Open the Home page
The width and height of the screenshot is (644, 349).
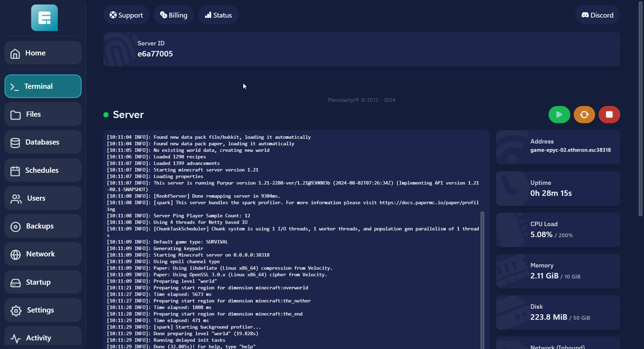click(43, 53)
